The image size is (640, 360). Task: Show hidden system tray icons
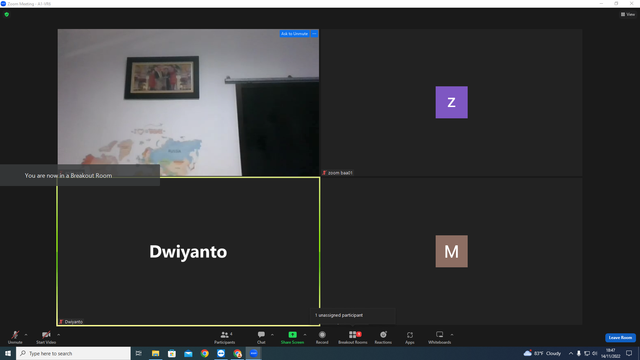[x=571, y=353]
